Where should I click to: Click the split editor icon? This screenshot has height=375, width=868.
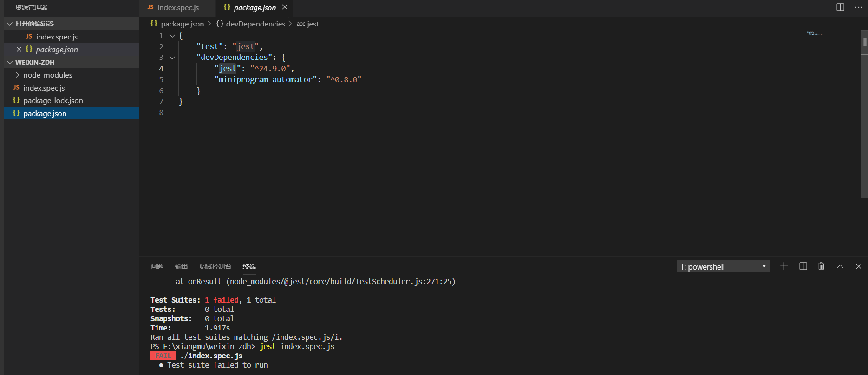tap(840, 7)
